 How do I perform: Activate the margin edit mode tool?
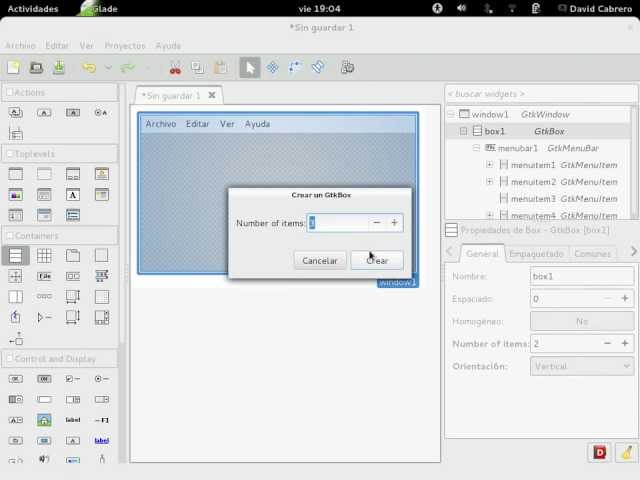pos(295,67)
